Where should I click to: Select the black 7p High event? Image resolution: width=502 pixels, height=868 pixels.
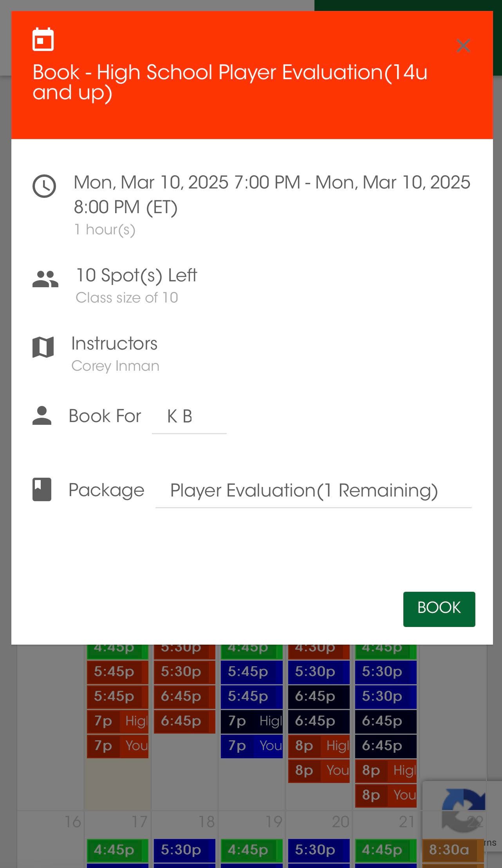(251, 721)
